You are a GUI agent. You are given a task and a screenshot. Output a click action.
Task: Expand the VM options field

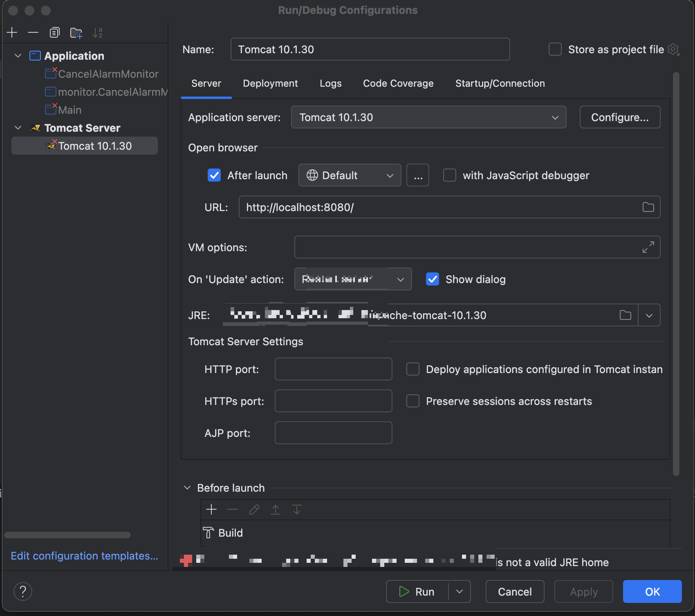coord(648,247)
